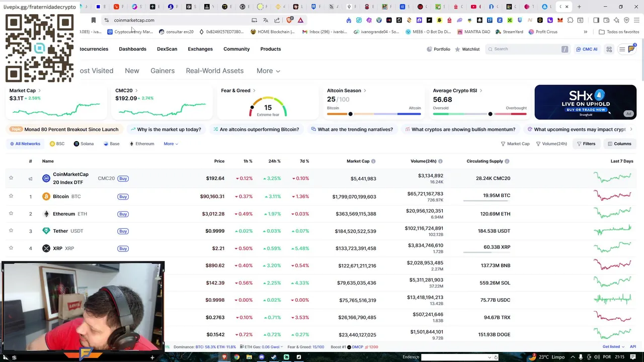Click the Volume(24h) column info icon
The image size is (644, 362).
(440, 161)
